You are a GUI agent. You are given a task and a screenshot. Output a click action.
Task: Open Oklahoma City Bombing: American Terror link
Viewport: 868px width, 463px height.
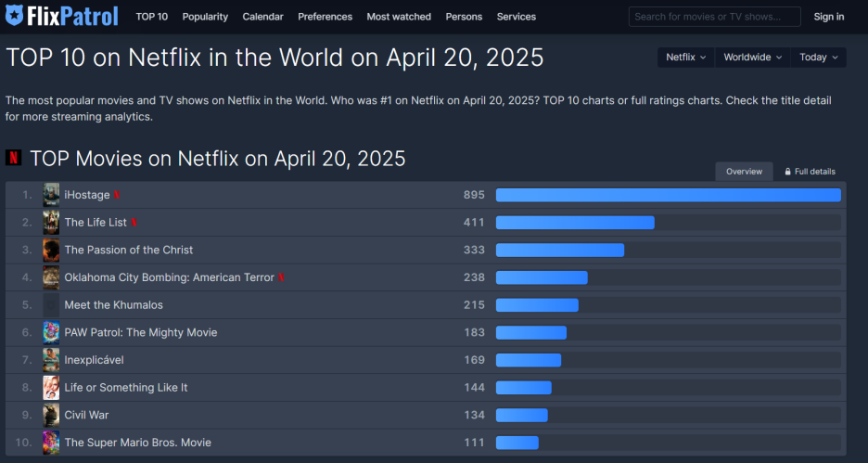pos(170,277)
